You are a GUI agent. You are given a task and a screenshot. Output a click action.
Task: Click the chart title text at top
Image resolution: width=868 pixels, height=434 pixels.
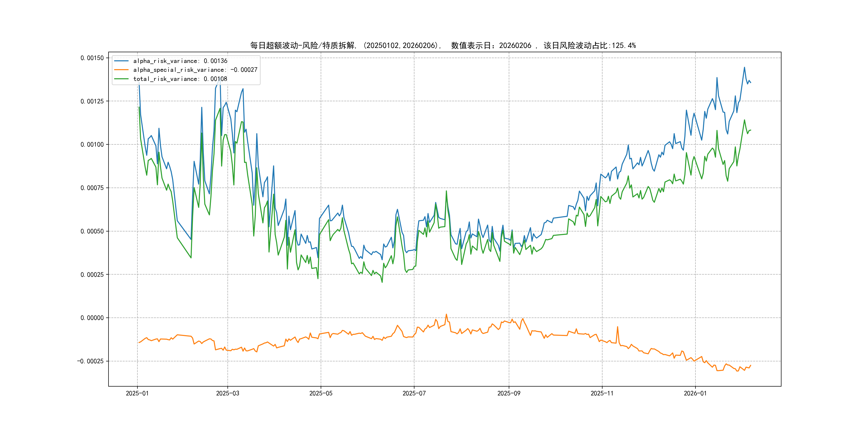pos(442,46)
